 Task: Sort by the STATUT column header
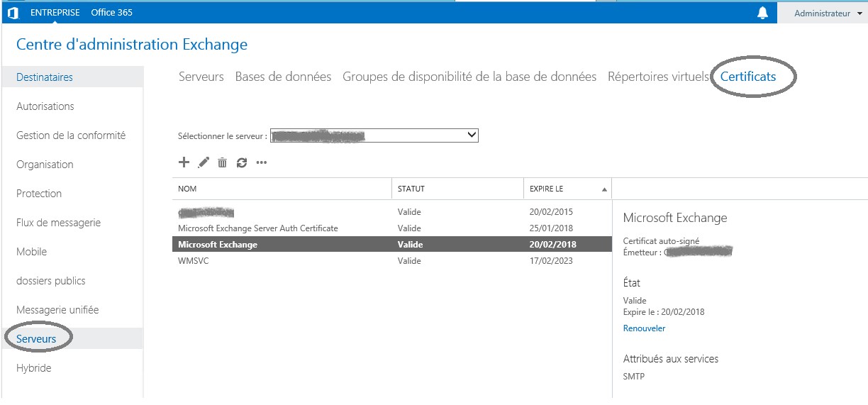click(x=457, y=189)
